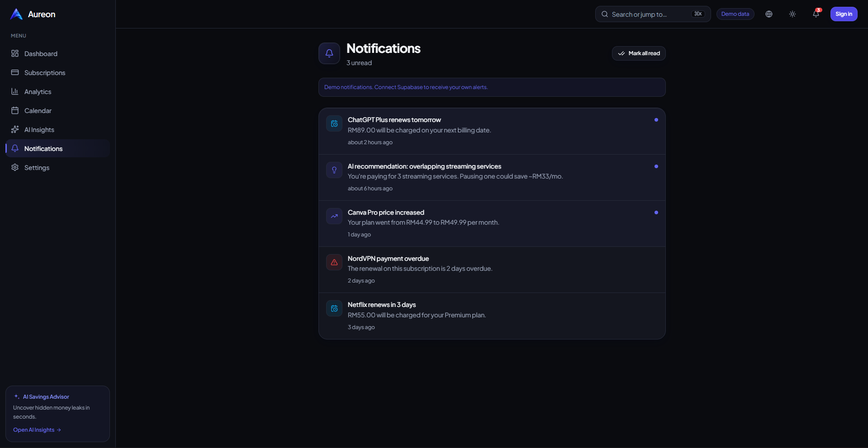Navigate to AI Insights
The height and width of the screenshot is (448, 868).
click(x=57, y=129)
